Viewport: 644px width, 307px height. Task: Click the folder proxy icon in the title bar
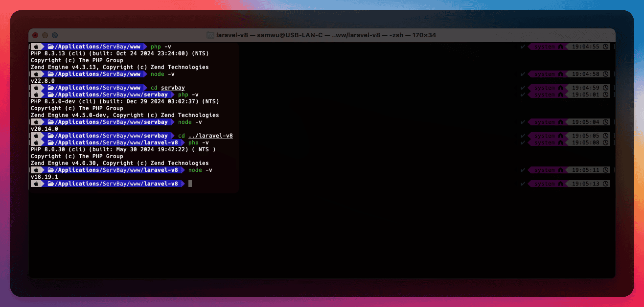pos(210,35)
